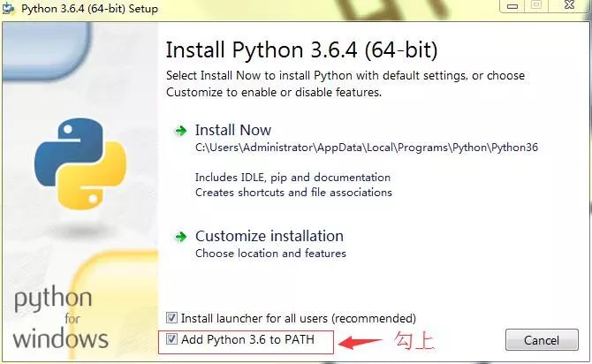The height and width of the screenshot is (364, 592).
Task: Click the "python for windows" branding text
Action: click(61, 318)
